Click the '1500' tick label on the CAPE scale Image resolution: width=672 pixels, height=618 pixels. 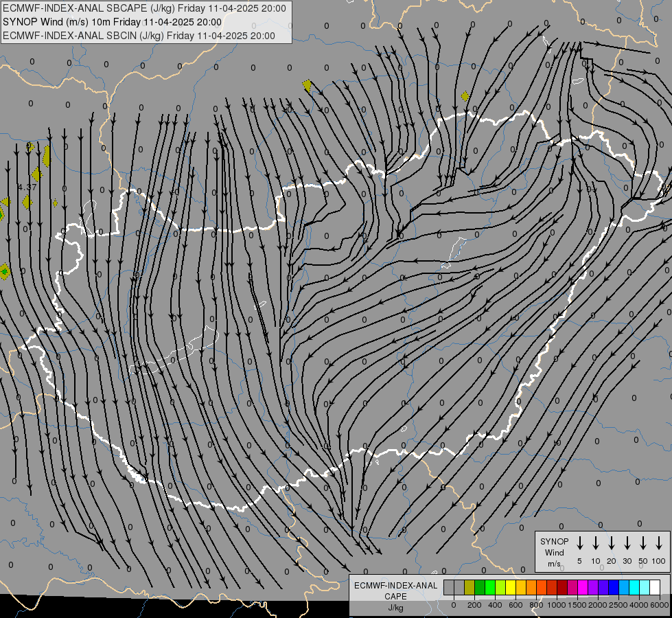pyautogui.click(x=577, y=605)
